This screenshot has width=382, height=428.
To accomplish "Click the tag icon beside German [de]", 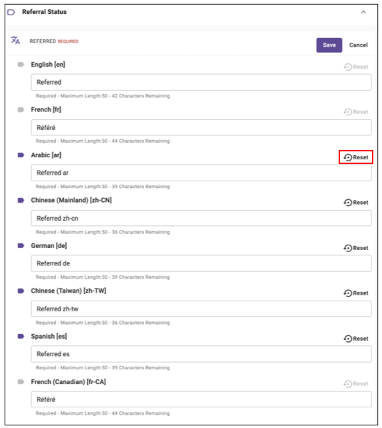I will pyautogui.click(x=21, y=246).
